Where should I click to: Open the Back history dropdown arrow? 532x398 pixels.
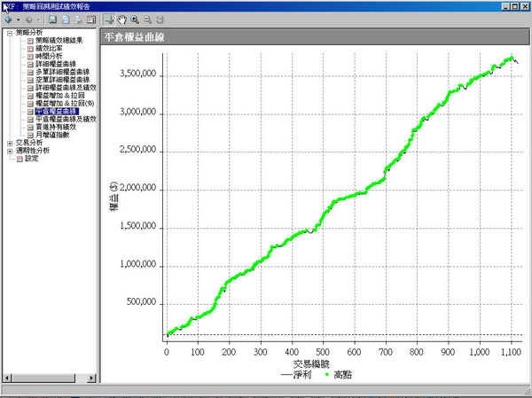click(18, 20)
